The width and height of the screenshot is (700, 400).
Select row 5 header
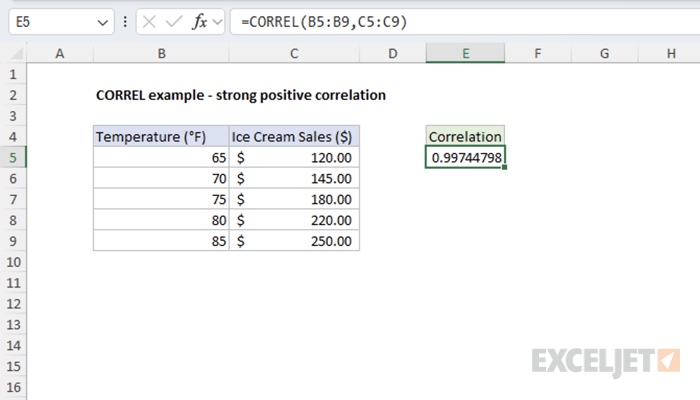point(13,158)
